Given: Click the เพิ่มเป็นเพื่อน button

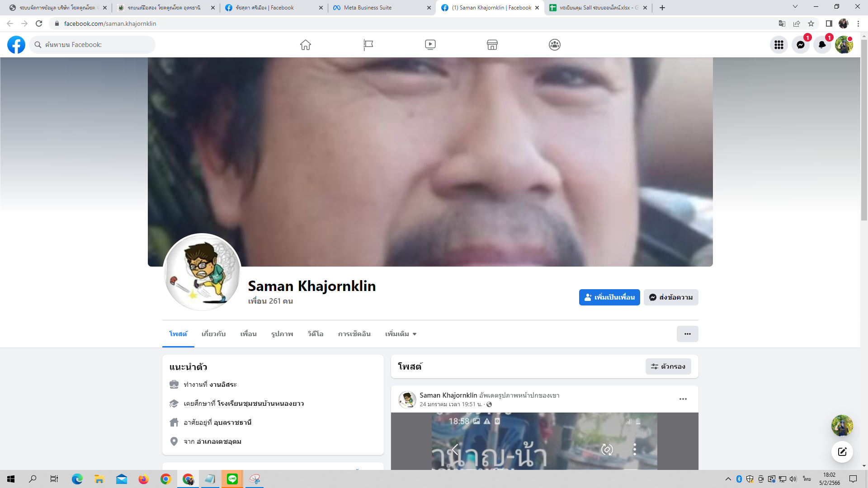Looking at the screenshot, I should coord(609,297).
